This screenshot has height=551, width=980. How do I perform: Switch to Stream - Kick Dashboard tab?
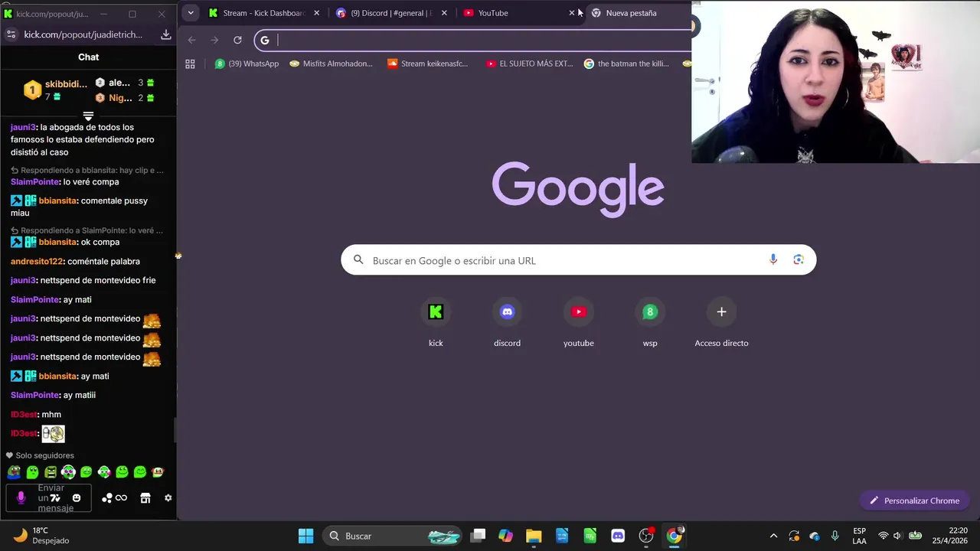pyautogui.click(x=264, y=13)
